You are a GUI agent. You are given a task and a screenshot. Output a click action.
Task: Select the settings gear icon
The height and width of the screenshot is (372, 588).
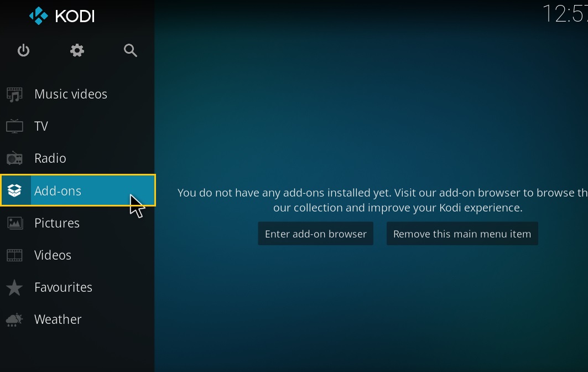[77, 50]
